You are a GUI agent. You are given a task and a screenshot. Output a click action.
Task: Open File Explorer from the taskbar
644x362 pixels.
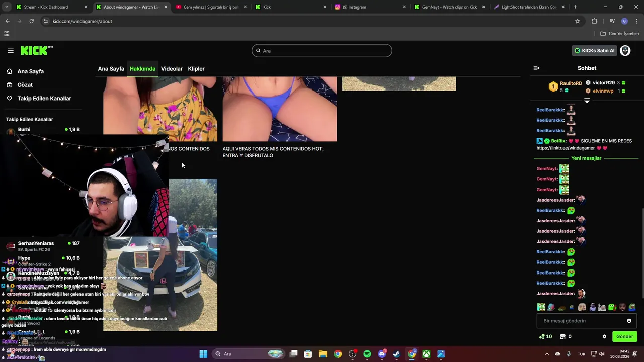coord(323,354)
